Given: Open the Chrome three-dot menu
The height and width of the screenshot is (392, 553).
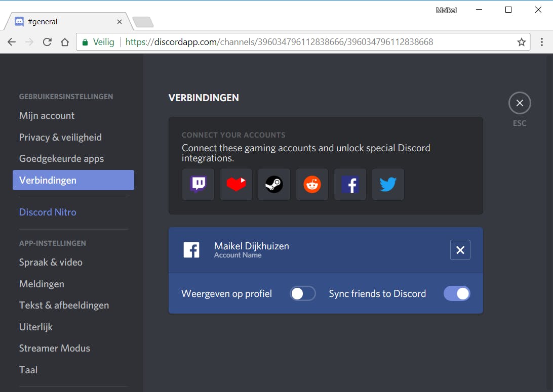Looking at the screenshot, I should pos(542,42).
